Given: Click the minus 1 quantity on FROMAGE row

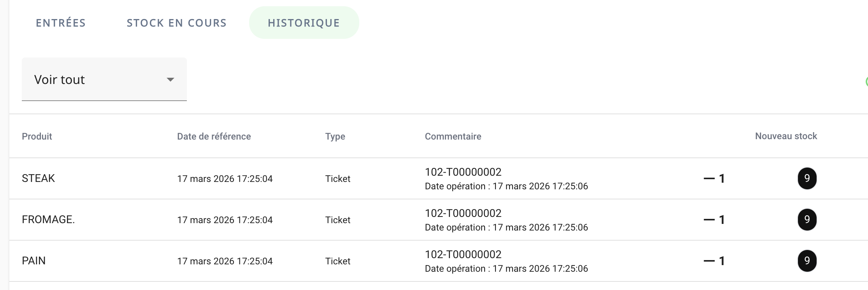Looking at the screenshot, I should 714,220.
